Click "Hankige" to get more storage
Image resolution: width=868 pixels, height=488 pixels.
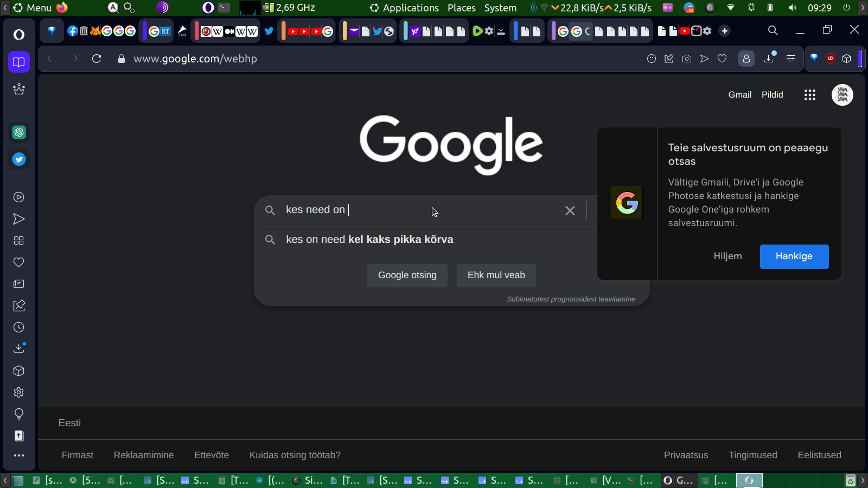[x=794, y=256]
